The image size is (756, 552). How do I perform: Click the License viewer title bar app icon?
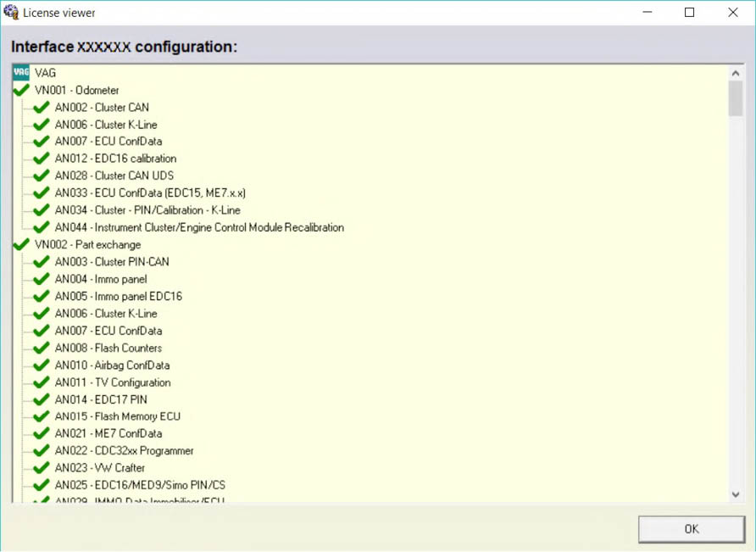pos(11,13)
